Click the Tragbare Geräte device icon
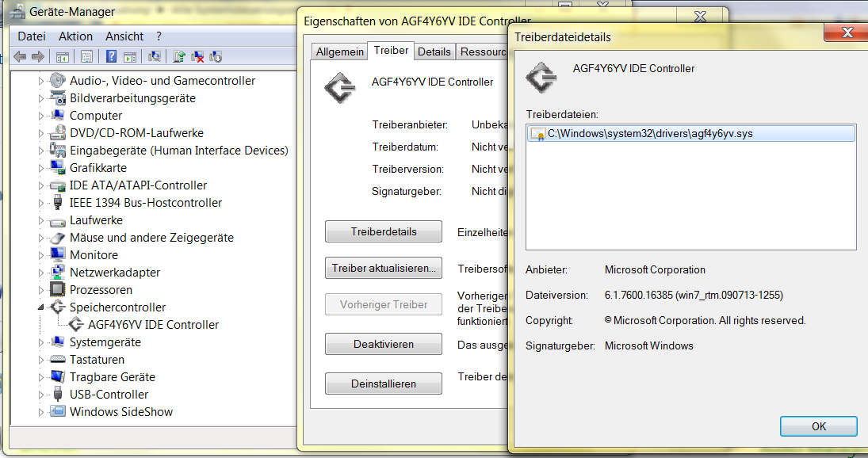The image size is (868, 458). 58,376
